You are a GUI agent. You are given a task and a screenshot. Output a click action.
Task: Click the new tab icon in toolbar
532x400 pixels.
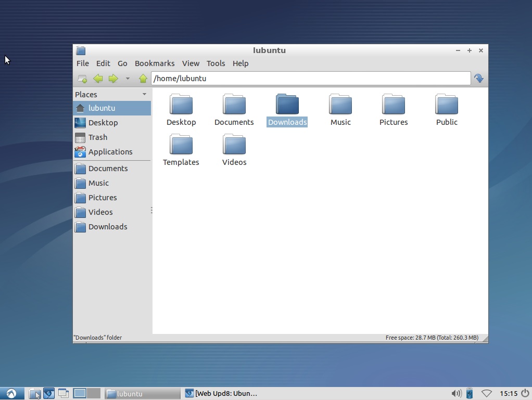[82, 79]
